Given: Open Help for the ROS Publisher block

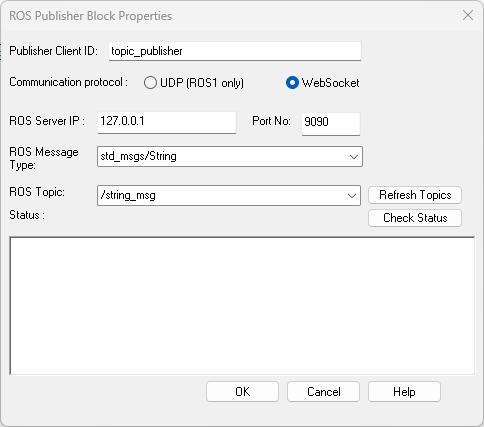Looking at the screenshot, I should (x=404, y=392).
